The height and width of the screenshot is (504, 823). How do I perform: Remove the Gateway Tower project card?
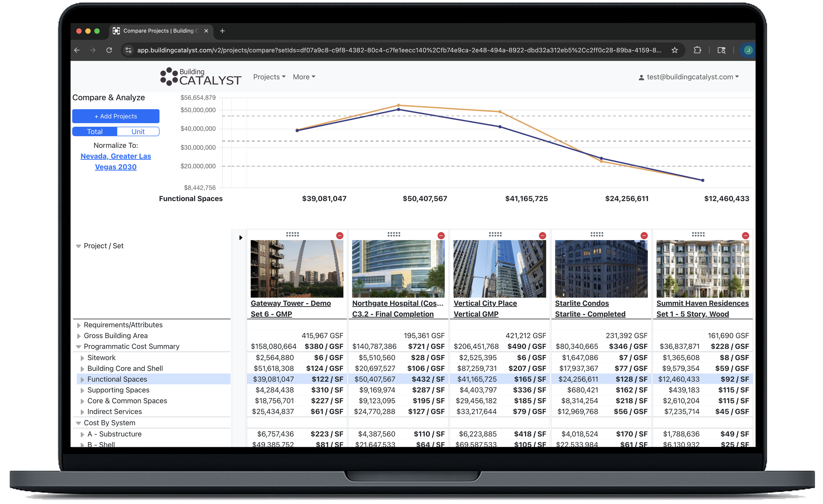pos(340,235)
